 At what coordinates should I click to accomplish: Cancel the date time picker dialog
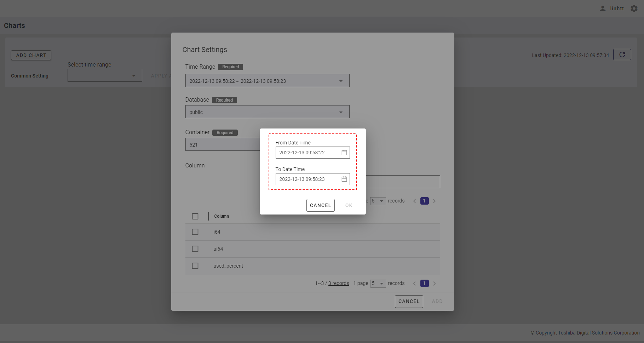point(320,205)
